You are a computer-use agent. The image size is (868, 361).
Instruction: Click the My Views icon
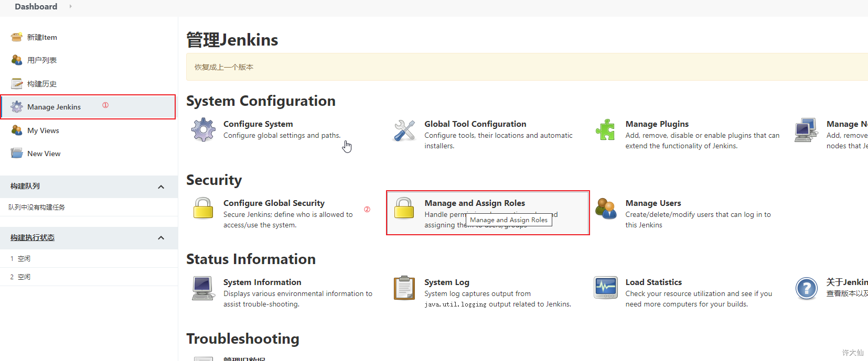[17, 130]
